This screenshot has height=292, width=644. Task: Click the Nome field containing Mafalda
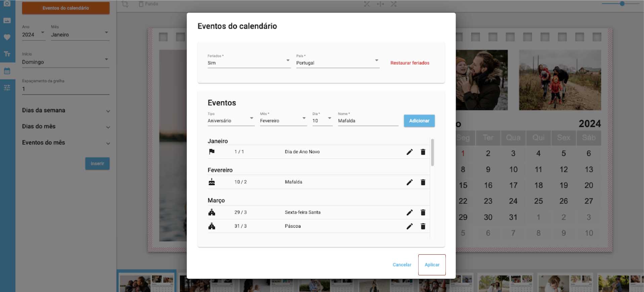pyautogui.click(x=368, y=121)
